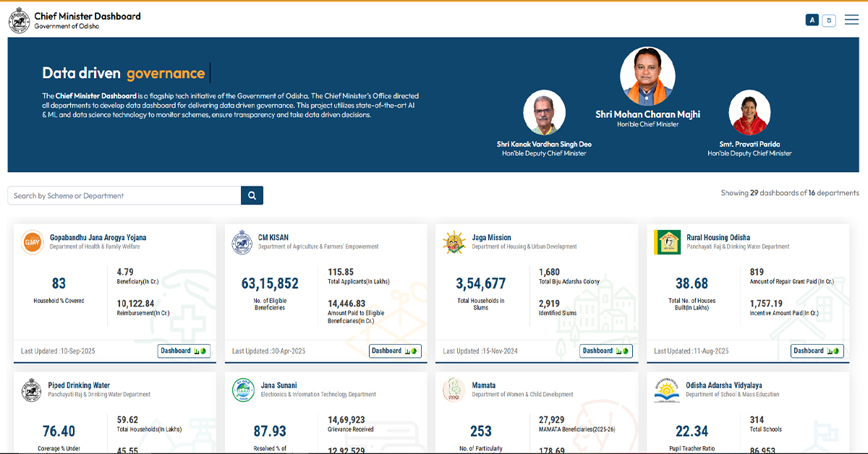Click the Jaga Mission sun logo
The image size is (868, 454).
[x=454, y=242]
